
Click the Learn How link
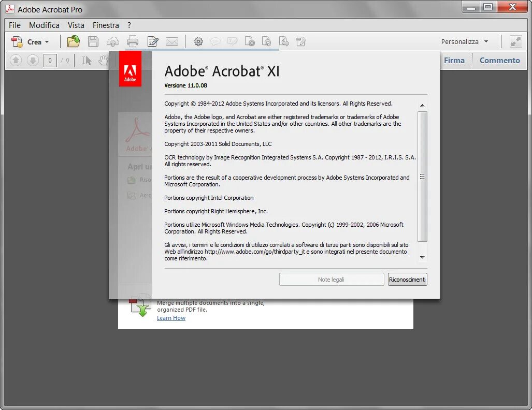[x=171, y=318]
